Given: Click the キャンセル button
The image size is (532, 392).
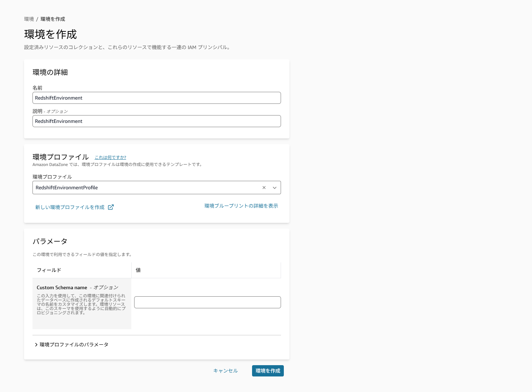Looking at the screenshot, I should (226, 371).
